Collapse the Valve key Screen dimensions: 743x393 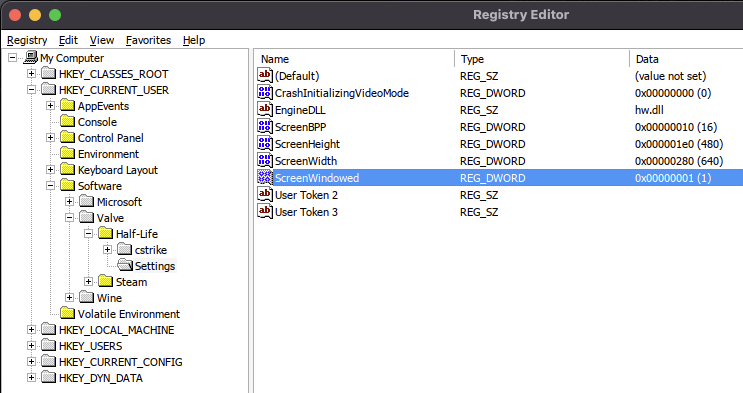[x=69, y=218]
